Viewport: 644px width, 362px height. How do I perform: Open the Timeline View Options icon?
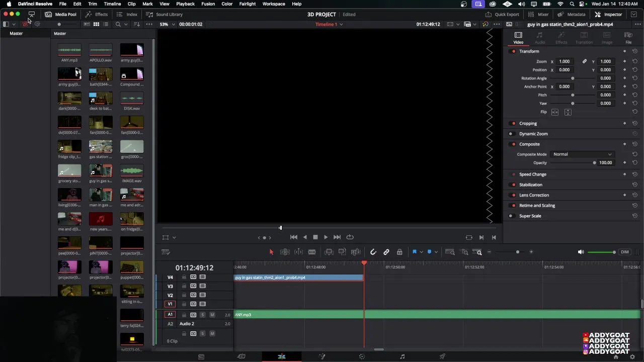(166, 252)
